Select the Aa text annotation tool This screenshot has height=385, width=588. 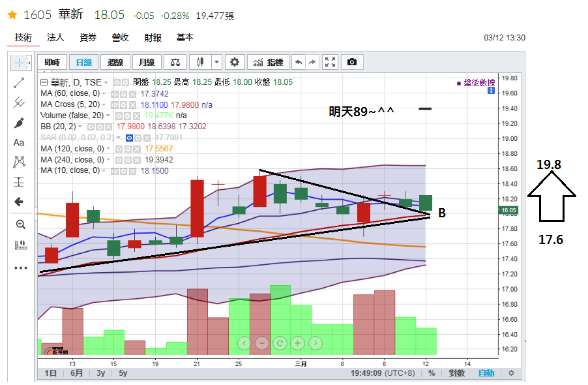[x=19, y=143]
